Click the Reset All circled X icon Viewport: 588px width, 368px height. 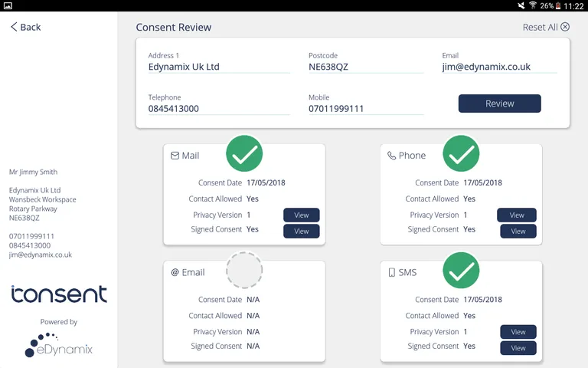(x=565, y=27)
